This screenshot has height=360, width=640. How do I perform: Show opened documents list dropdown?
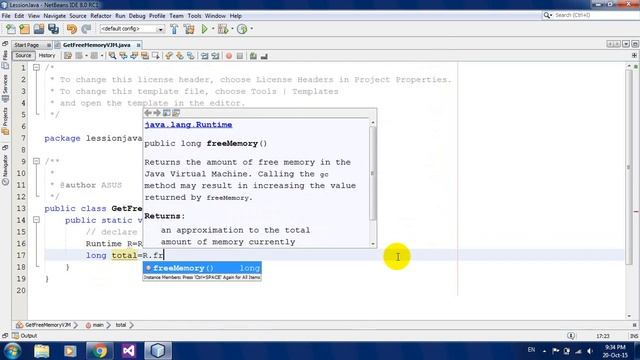click(626, 44)
